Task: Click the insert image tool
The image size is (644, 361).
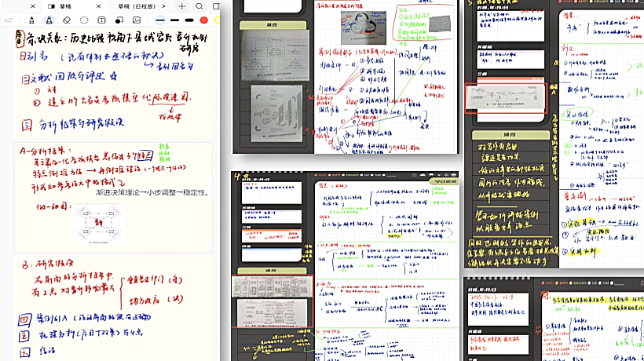Action: point(137,20)
